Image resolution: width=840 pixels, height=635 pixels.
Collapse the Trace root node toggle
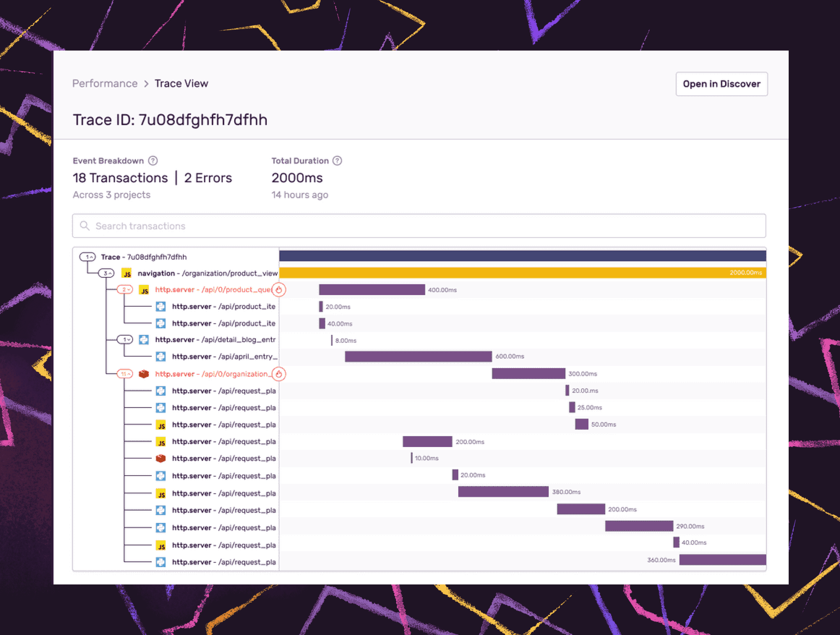pos(87,257)
